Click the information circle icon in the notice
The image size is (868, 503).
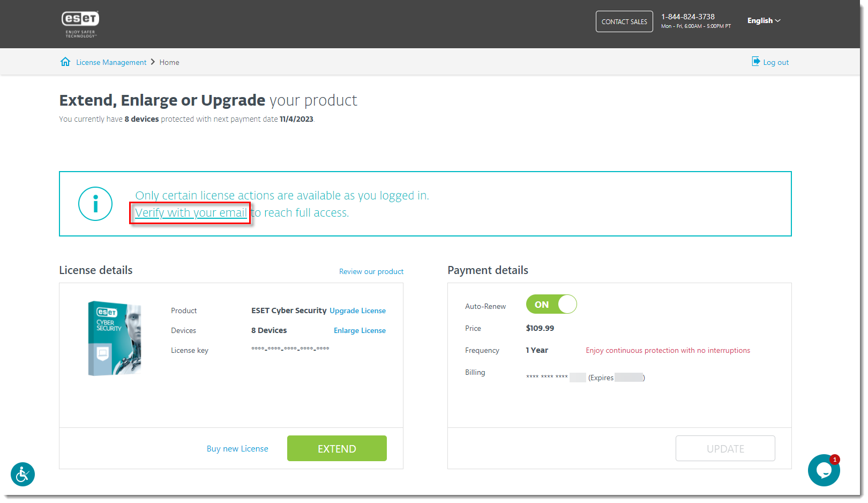(95, 204)
